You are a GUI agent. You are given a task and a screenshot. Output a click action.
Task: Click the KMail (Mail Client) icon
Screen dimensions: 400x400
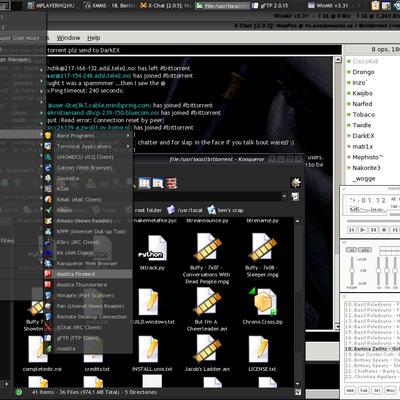click(x=48, y=200)
